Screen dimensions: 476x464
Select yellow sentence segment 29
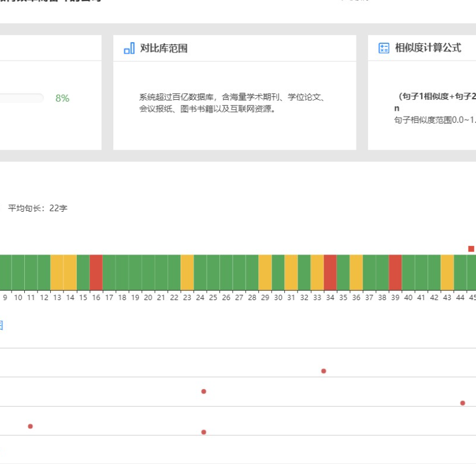[265, 272]
